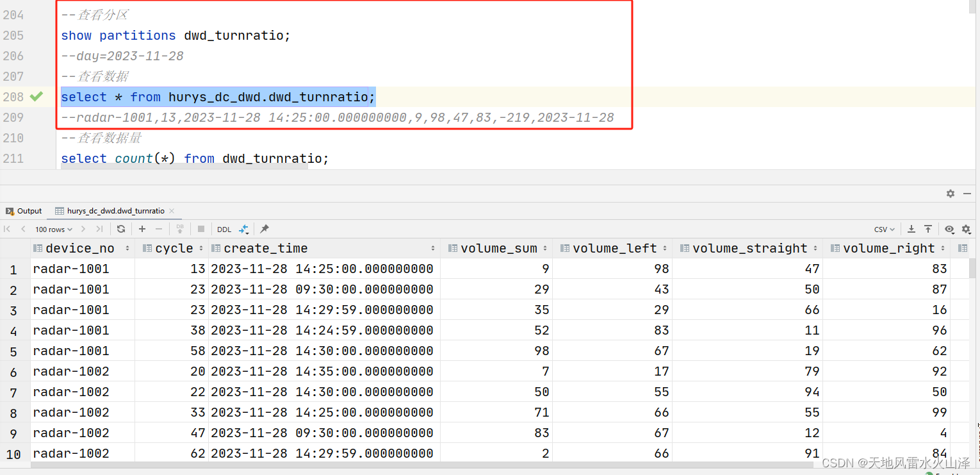The height and width of the screenshot is (475, 980).
Task: Click green checkmark on line 208
Action: (37, 97)
